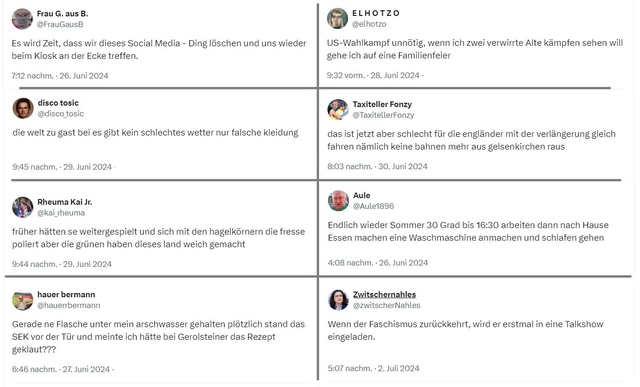The width and height of the screenshot is (640, 387).
Task: Open Zwitschernahles profile picture
Action: [x=338, y=300]
